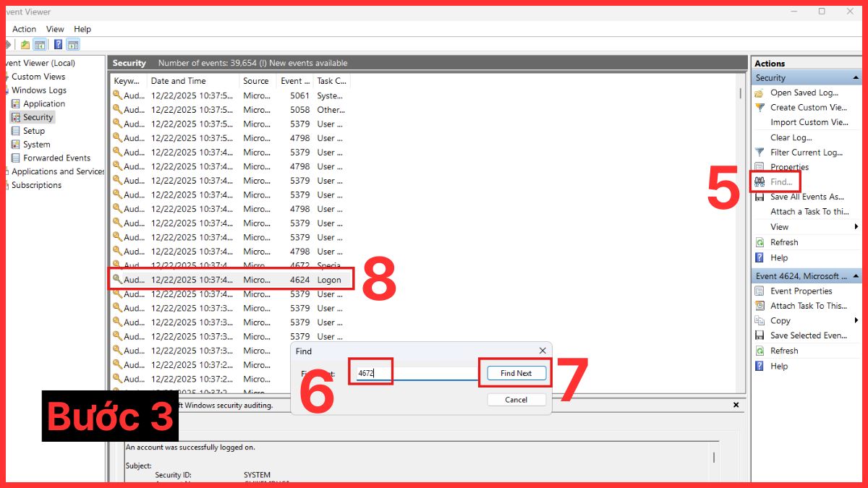The width and height of the screenshot is (868, 488).
Task: Sort by the Event ID column header
Action: pyautogui.click(x=296, y=81)
